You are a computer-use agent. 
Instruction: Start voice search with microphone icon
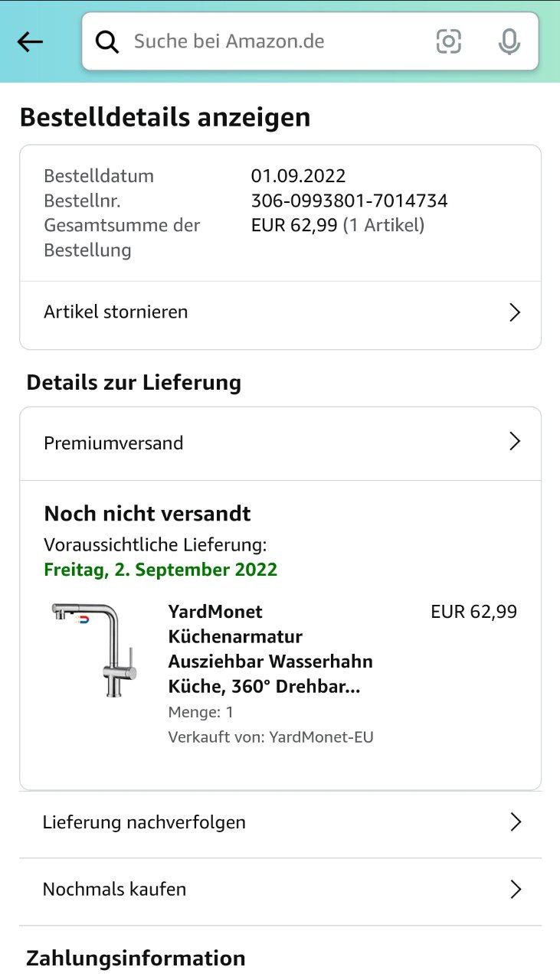point(509,41)
